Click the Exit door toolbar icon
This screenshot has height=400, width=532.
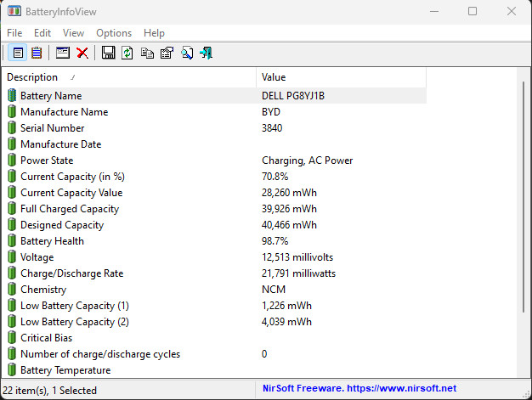coord(207,53)
